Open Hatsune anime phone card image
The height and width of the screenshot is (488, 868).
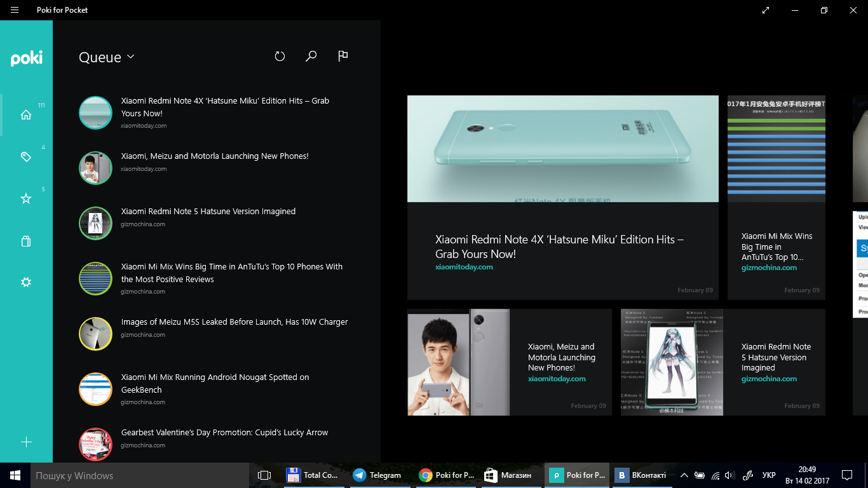click(672, 362)
